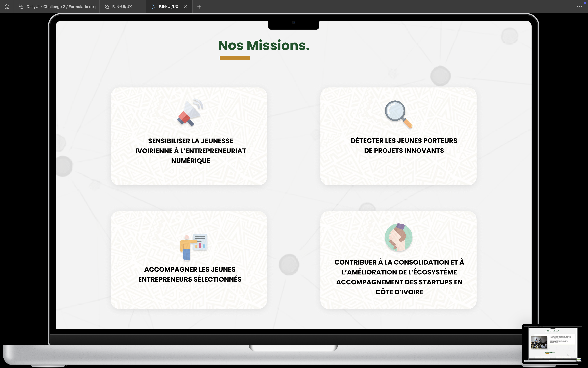Open a new tab with the plus button
Image resolution: width=588 pixels, height=368 pixels.
199,7
